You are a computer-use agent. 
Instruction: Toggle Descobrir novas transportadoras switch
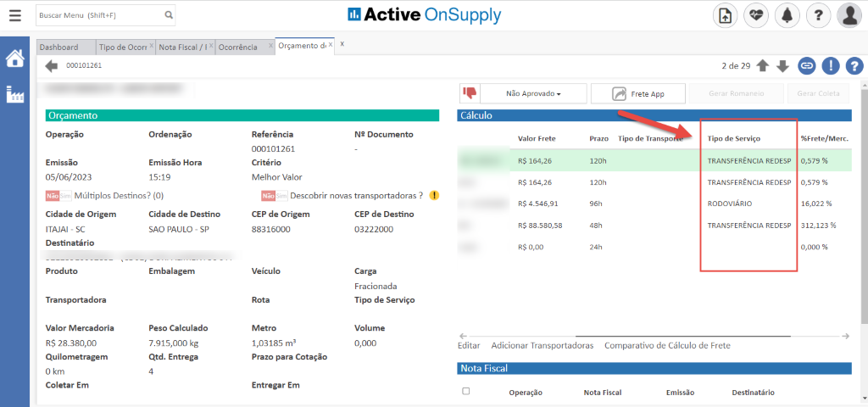[x=275, y=195]
